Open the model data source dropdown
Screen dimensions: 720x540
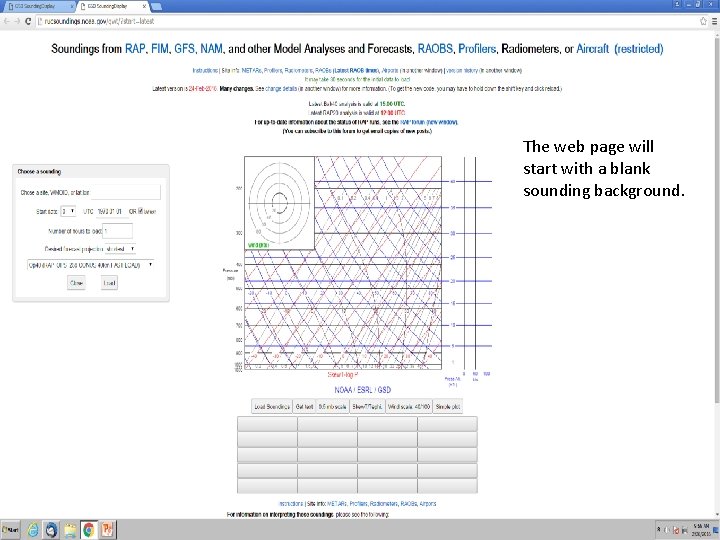tap(90, 265)
